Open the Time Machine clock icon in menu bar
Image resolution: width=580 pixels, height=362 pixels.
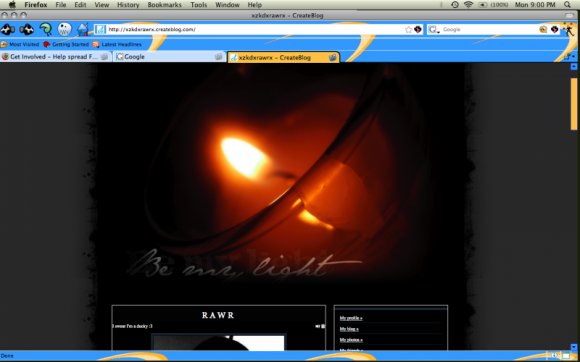click(455, 5)
